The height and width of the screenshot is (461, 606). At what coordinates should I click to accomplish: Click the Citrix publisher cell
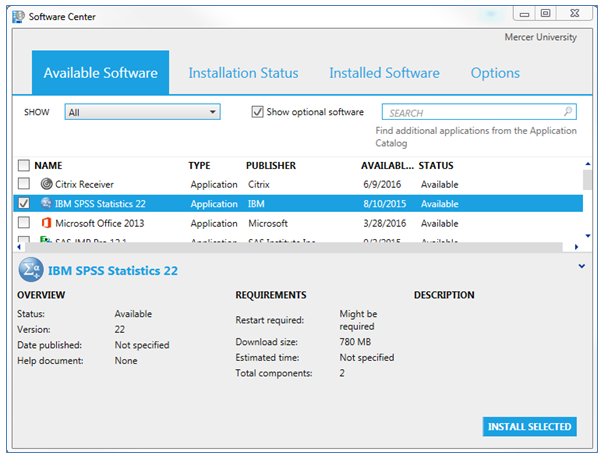(x=259, y=184)
